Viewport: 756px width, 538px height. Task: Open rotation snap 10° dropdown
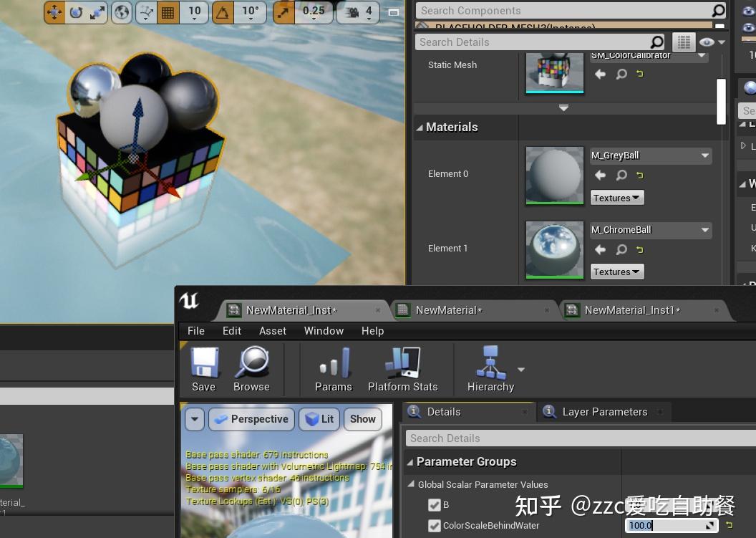point(251,12)
